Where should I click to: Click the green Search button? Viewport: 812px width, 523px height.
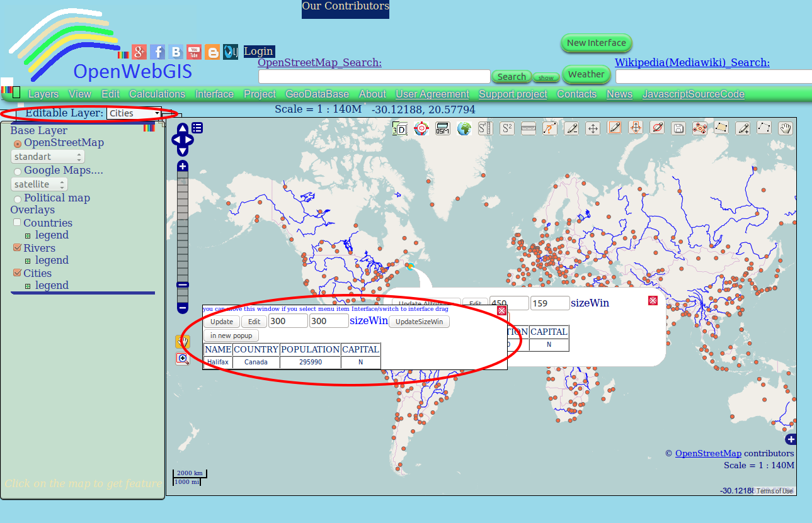(512, 77)
